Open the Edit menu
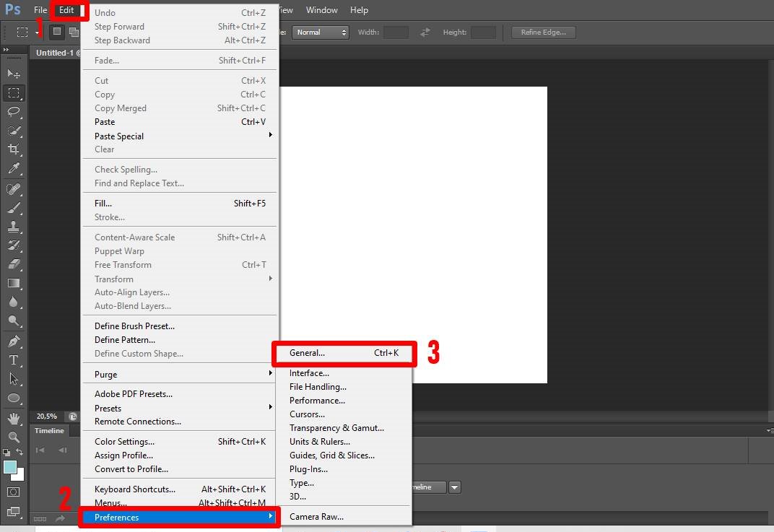 pos(66,10)
